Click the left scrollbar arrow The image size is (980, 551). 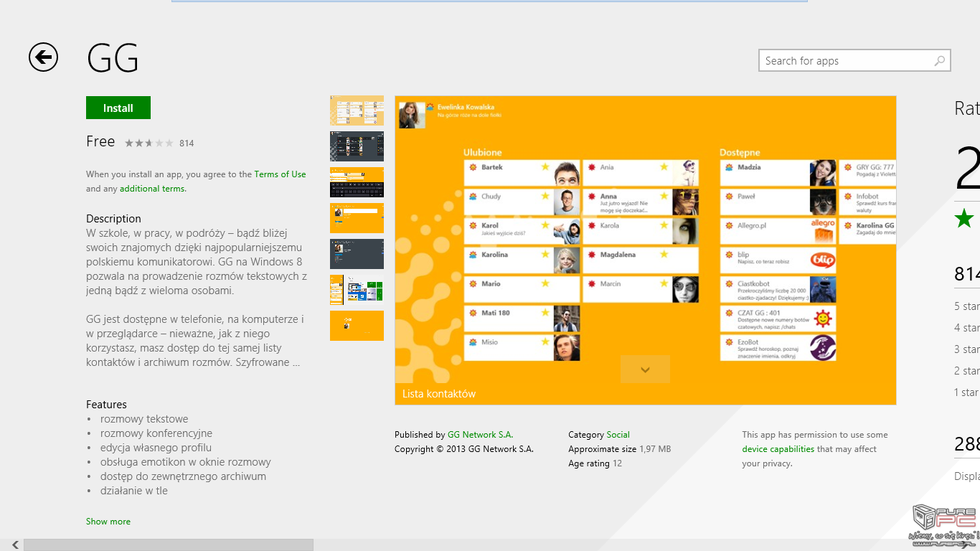click(15, 545)
